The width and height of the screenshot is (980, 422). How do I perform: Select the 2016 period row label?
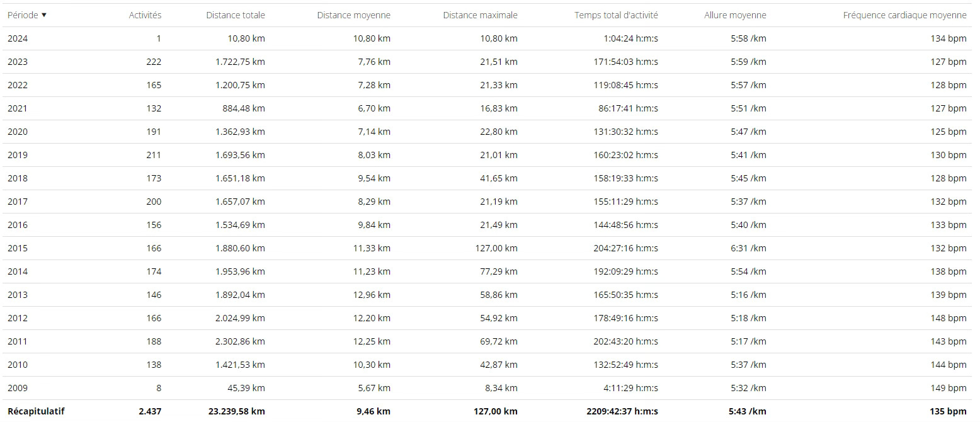[18, 225]
